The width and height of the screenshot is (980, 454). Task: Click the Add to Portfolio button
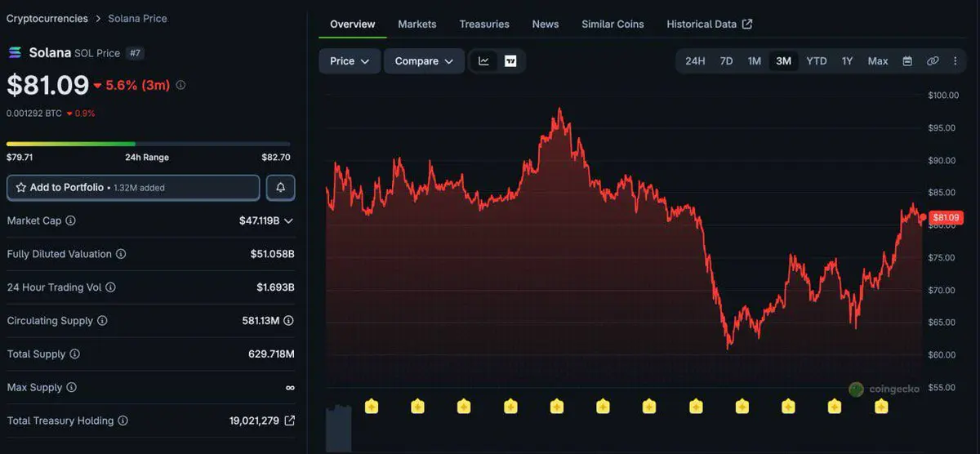coord(133,188)
